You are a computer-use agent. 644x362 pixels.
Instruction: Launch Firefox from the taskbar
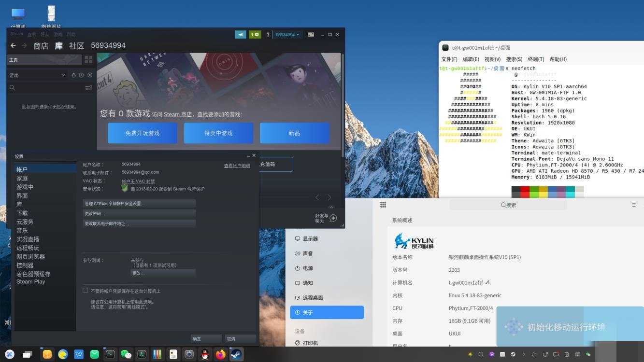221,354
